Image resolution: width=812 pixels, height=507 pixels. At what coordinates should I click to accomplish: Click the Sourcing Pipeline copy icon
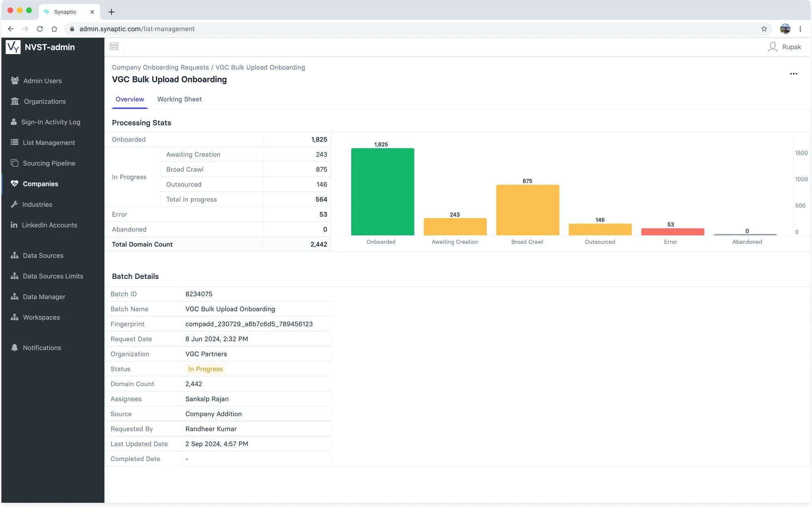pos(15,163)
